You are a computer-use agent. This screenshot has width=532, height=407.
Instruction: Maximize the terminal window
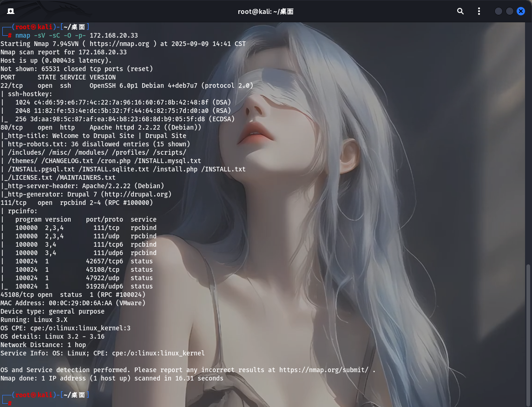509,11
